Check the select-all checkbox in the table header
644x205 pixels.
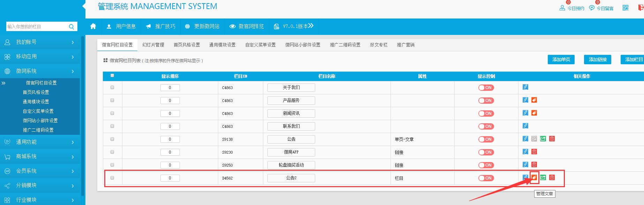[112, 75]
